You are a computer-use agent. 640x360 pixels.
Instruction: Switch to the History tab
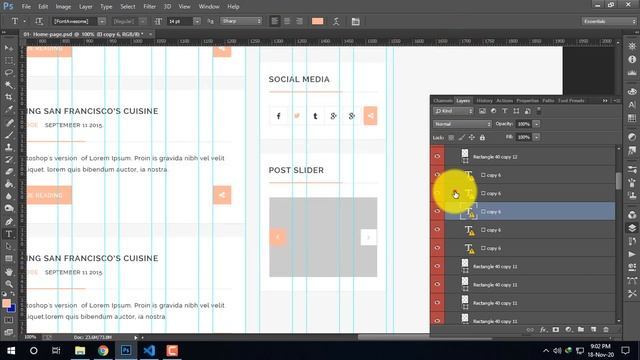(484, 100)
